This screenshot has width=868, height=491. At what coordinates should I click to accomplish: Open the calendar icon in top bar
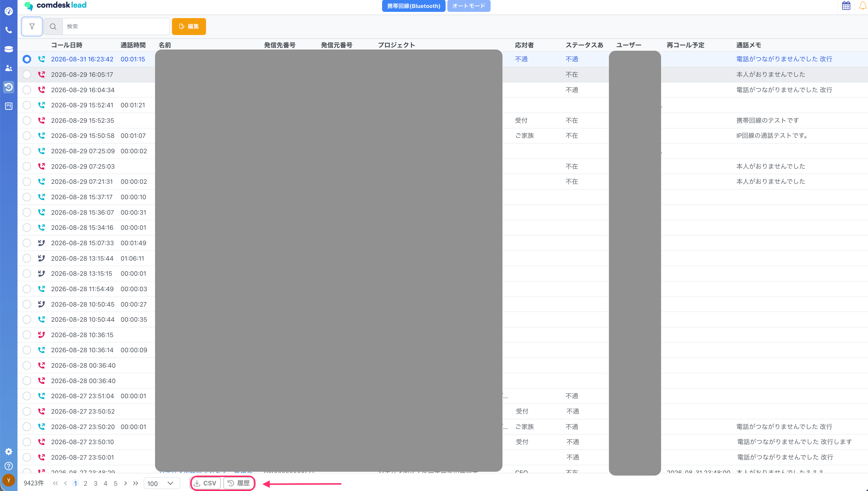(x=846, y=6)
